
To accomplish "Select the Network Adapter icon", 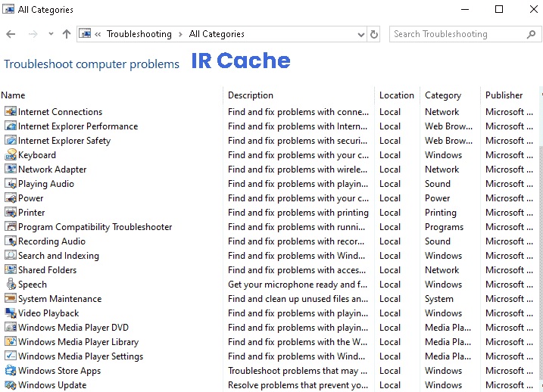I will (x=11, y=169).
